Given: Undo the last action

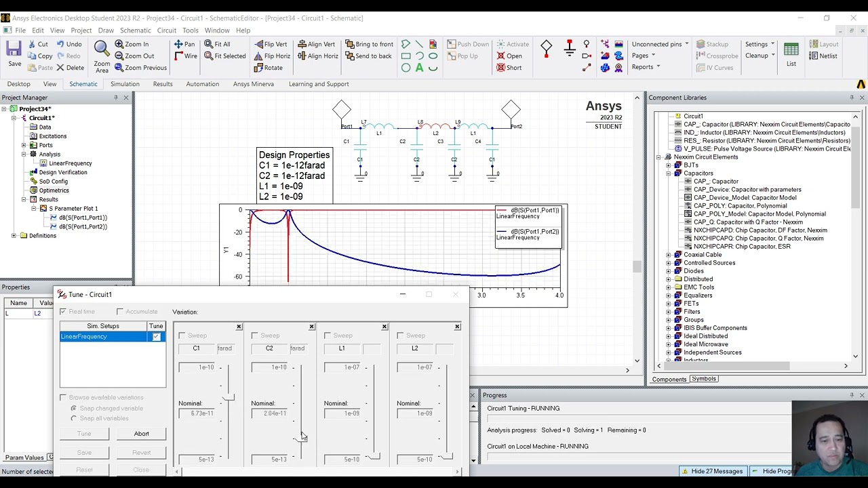Looking at the screenshot, I should coord(68,44).
